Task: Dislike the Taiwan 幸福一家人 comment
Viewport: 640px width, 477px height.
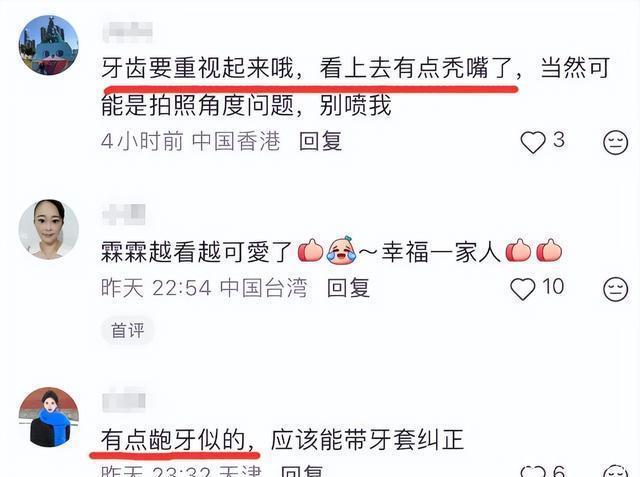Action: (x=616, y=289)
